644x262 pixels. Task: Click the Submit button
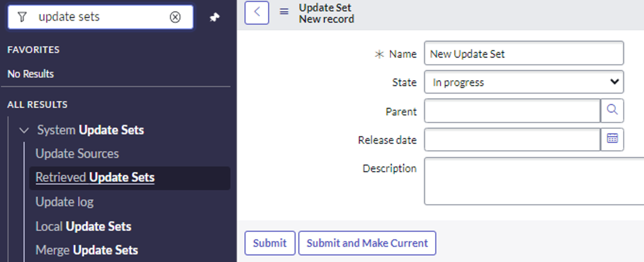pos(270,243)
